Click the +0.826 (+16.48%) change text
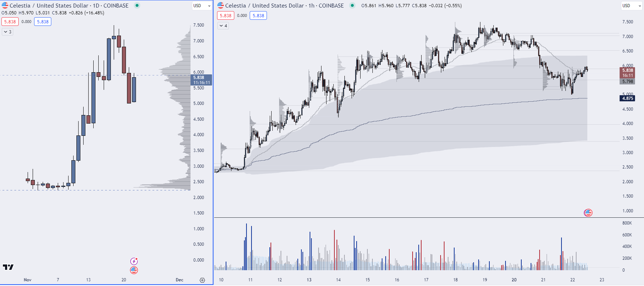 coord(86,13)
